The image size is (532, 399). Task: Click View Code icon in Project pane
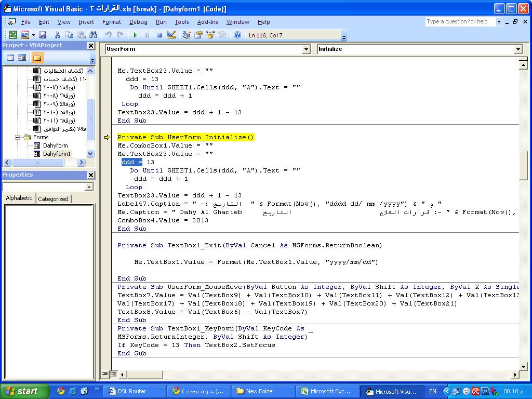[10, 58]
